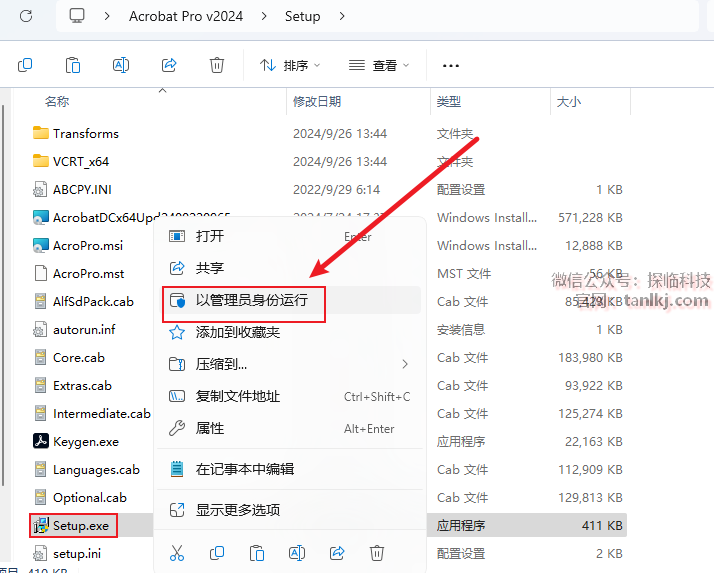Click the Acrobat Pro v2024 breadcrumb
714x573 pixels.
point(186,16)
